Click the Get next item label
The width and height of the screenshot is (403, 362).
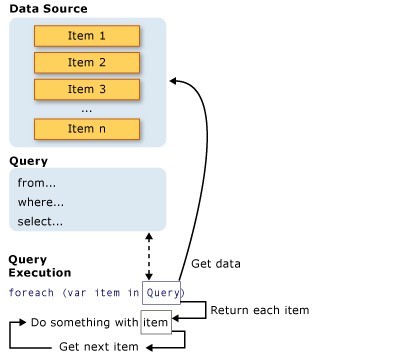(x=99, y=347)
